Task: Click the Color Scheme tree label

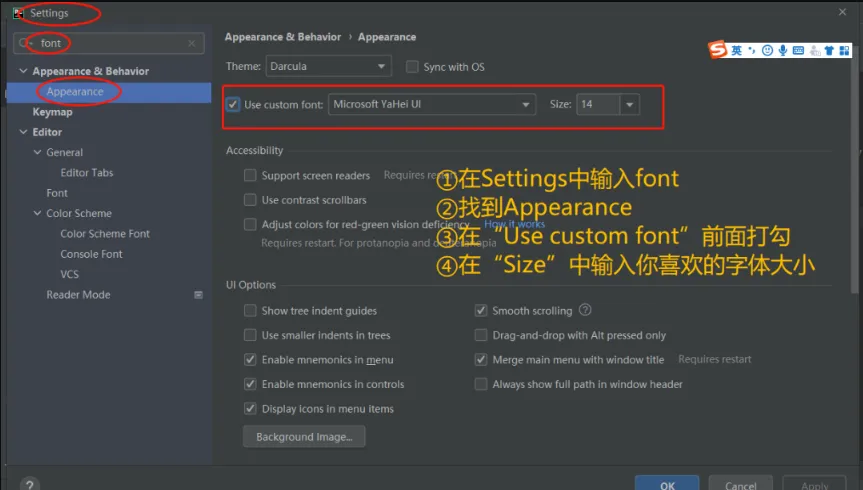Action: pos(79,213)
